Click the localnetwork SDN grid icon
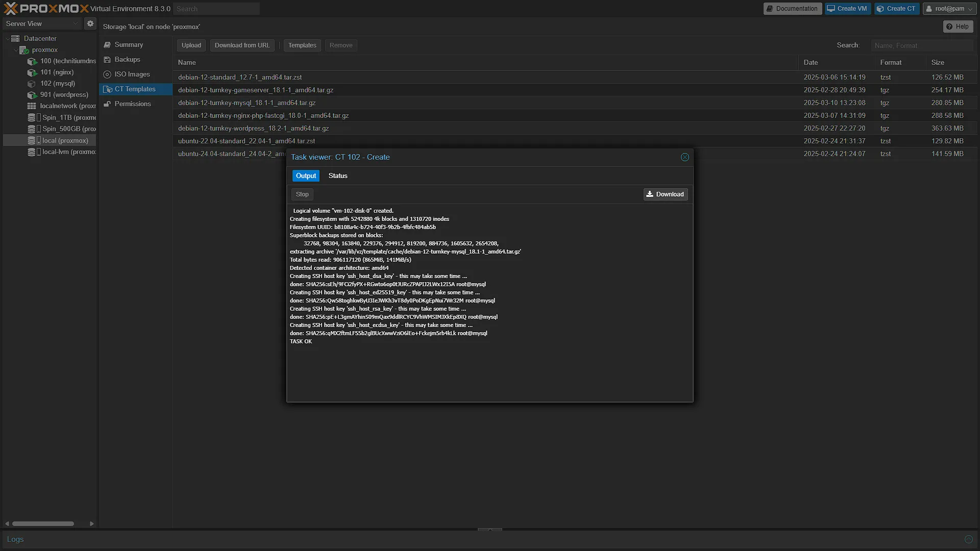 (32, 106)
